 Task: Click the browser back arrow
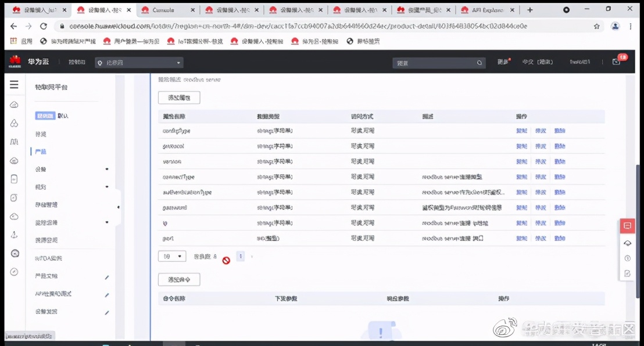tap(13, 26)
